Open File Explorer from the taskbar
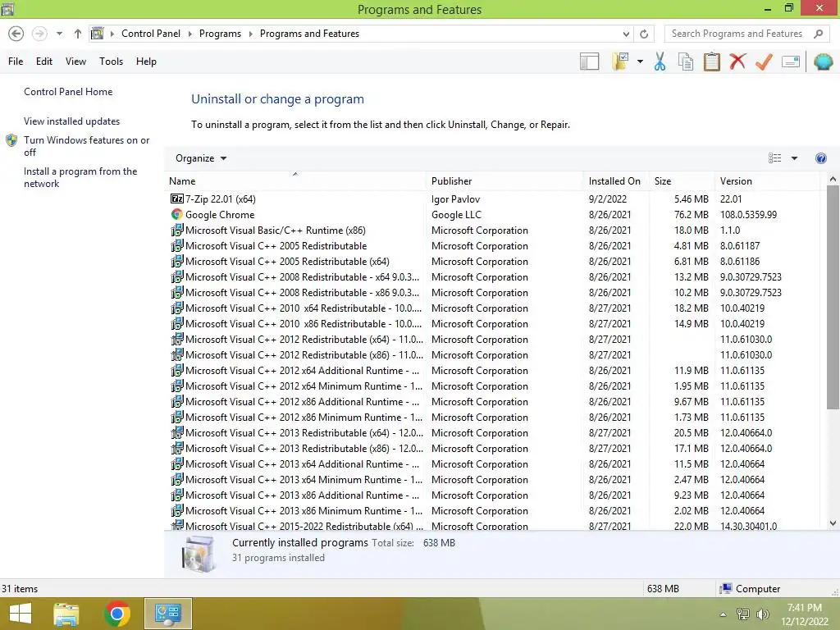Screen dimensions: 840x630 (66, 614)
